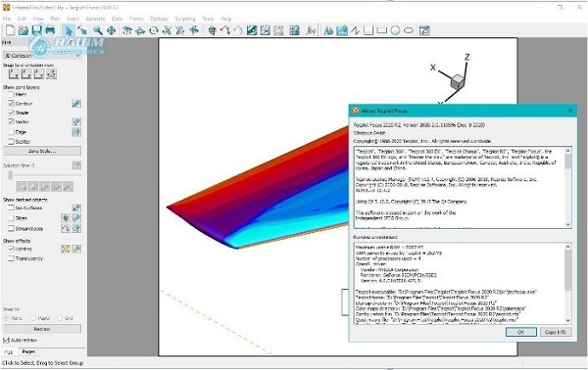Snap view to the first orientation button

coord(14,74)
